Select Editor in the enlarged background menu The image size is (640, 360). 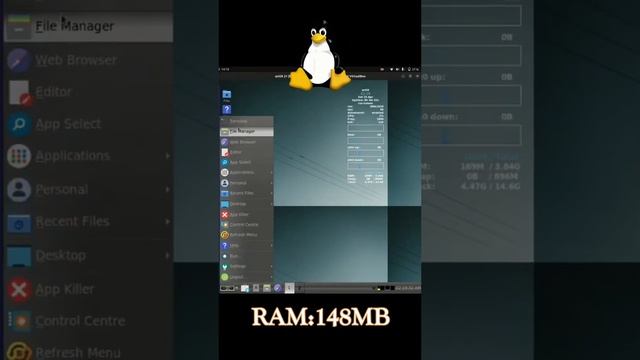click(89, 92)
